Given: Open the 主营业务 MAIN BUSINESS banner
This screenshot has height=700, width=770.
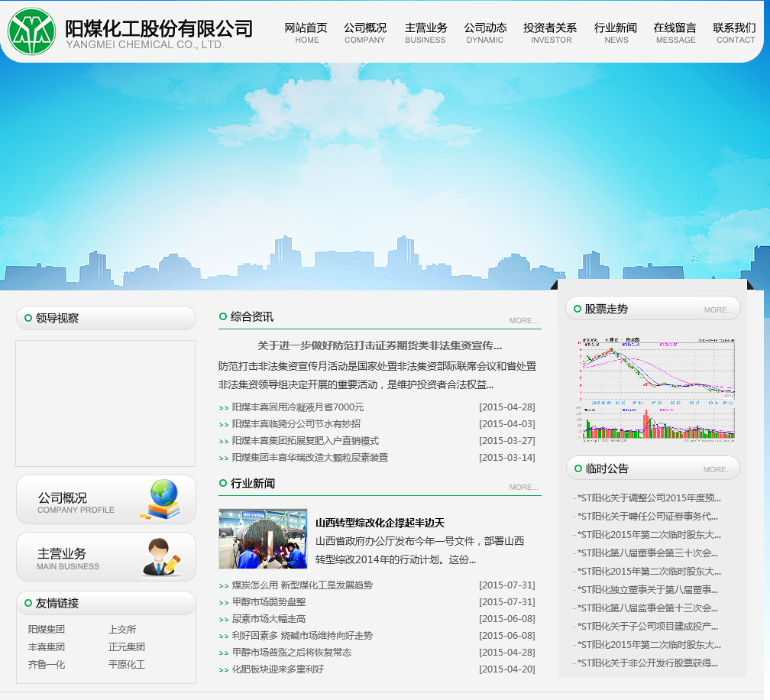Looking at the screenshot, I should [106, 557].
